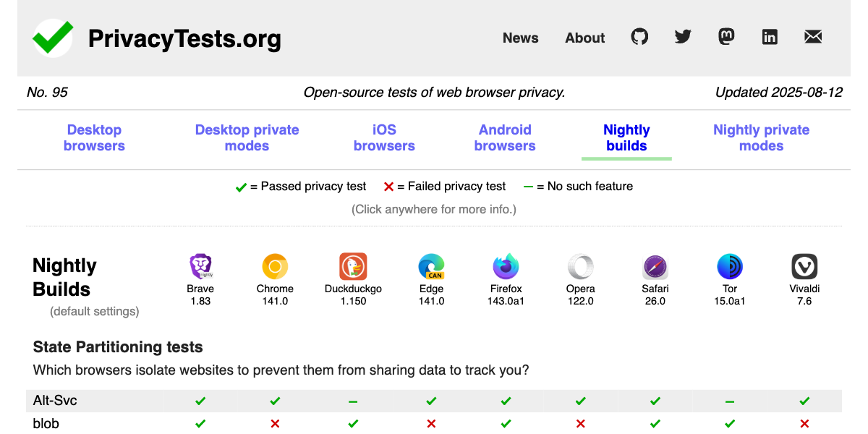Open the Mastodon icon link
The width and height of the screenshot is (868, 434).
point(726,37)
